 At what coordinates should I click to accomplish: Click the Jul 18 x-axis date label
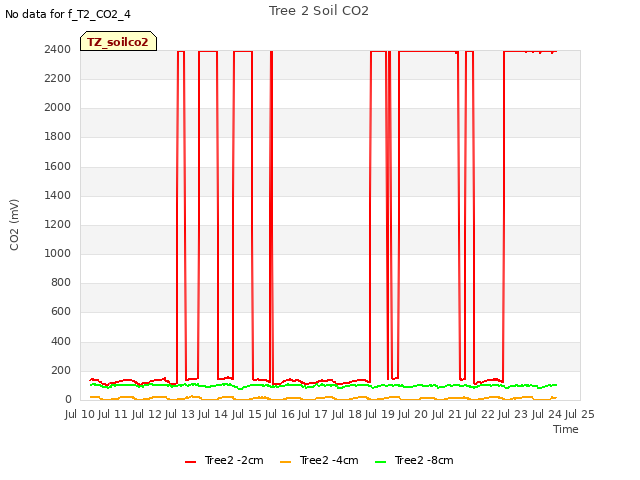click(347, 414)
